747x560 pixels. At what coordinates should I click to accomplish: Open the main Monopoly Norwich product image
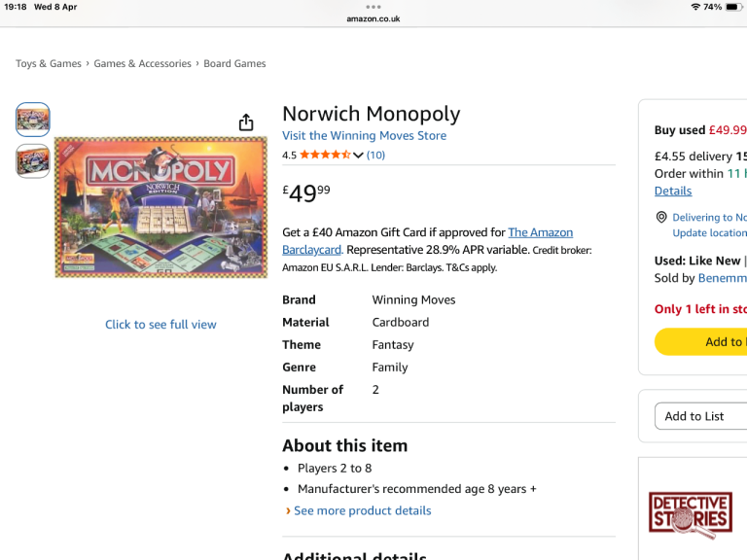[x=160, y=207]
